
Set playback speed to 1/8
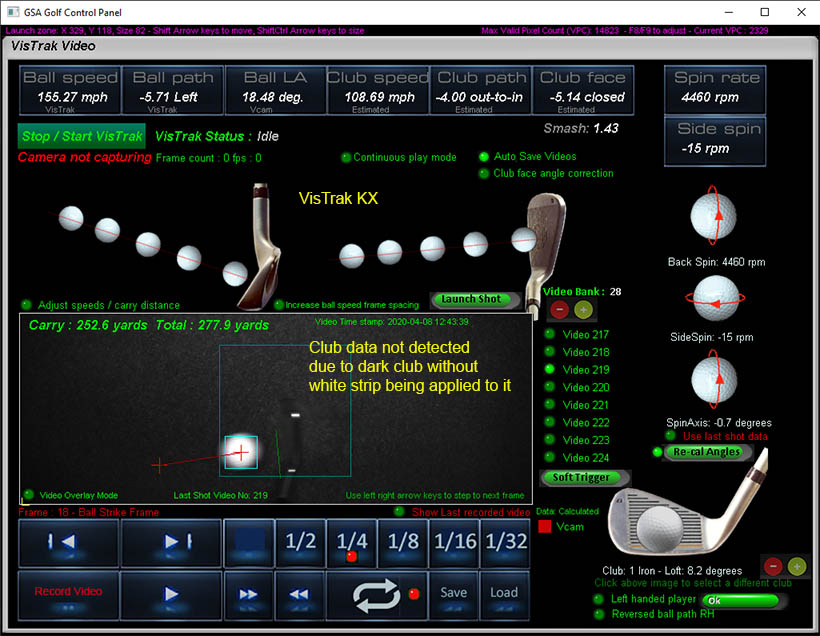(403, 543)
